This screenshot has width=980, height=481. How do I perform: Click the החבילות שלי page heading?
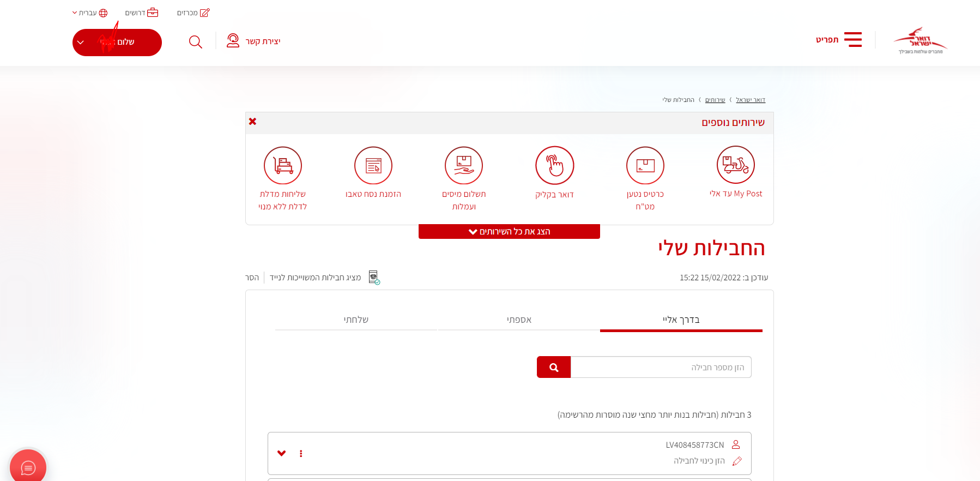tap(712, 248)
